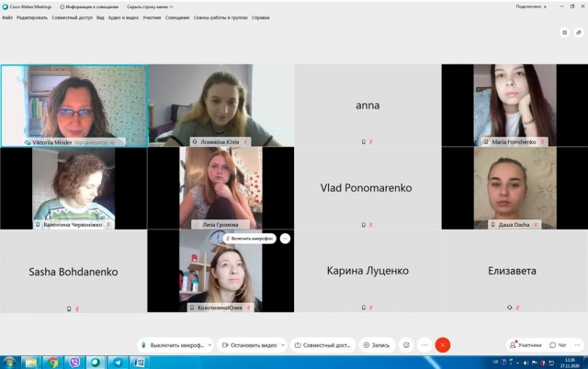Expand the microphone options arrow
Screen dimensions: 588x369
pyautogui.click(x=209, y=345)
